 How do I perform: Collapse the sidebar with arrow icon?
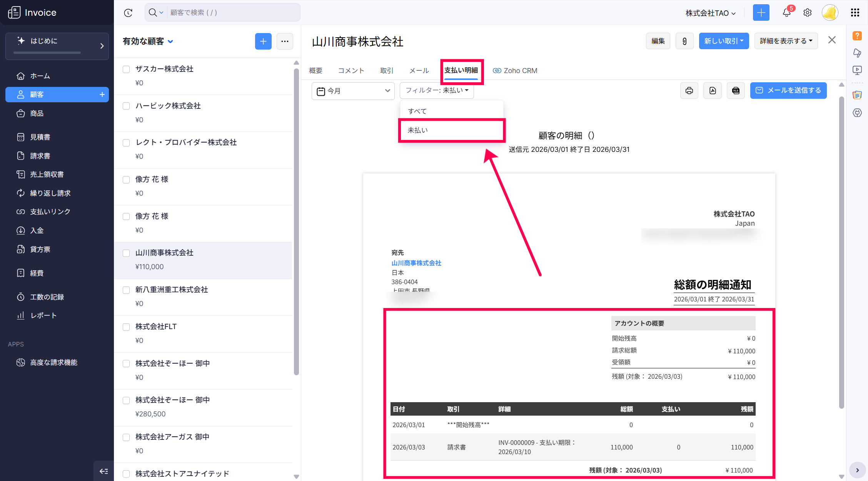point(103,471)
